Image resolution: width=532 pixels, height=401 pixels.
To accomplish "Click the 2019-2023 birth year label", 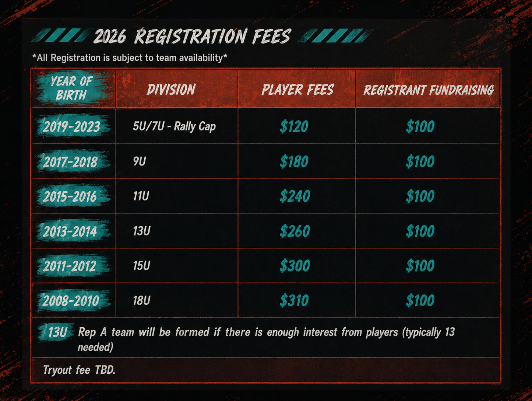I will tap(72, 127).
